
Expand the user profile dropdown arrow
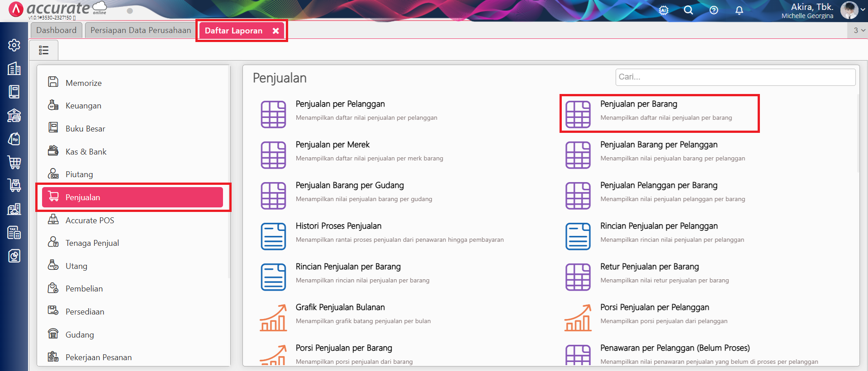click(x=863, y=9)
